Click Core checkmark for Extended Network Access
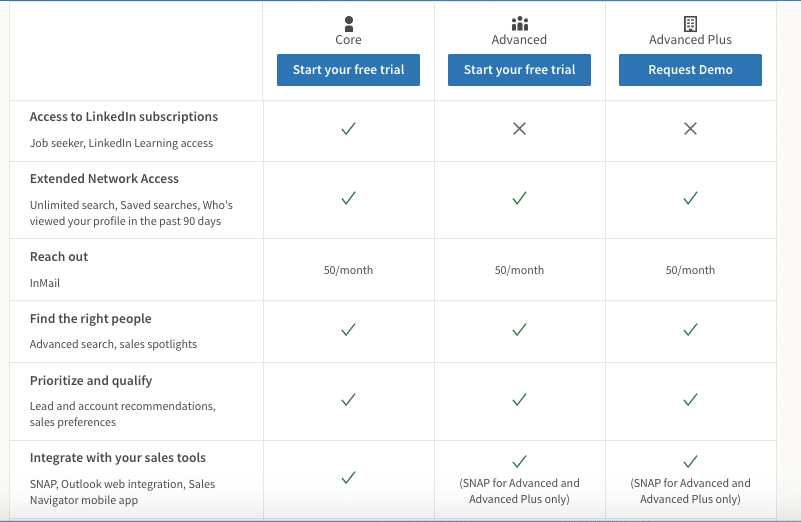 pyautogui.click(x=348, y=199)
